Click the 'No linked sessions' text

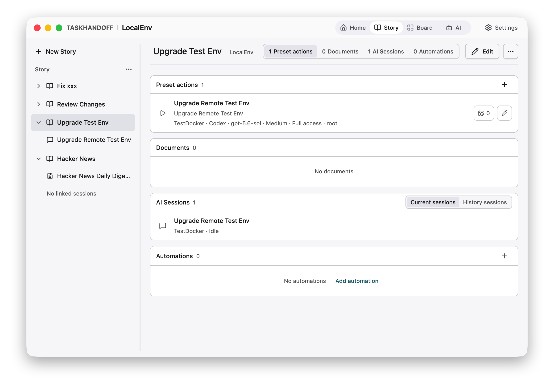click(x=71, y=193)
